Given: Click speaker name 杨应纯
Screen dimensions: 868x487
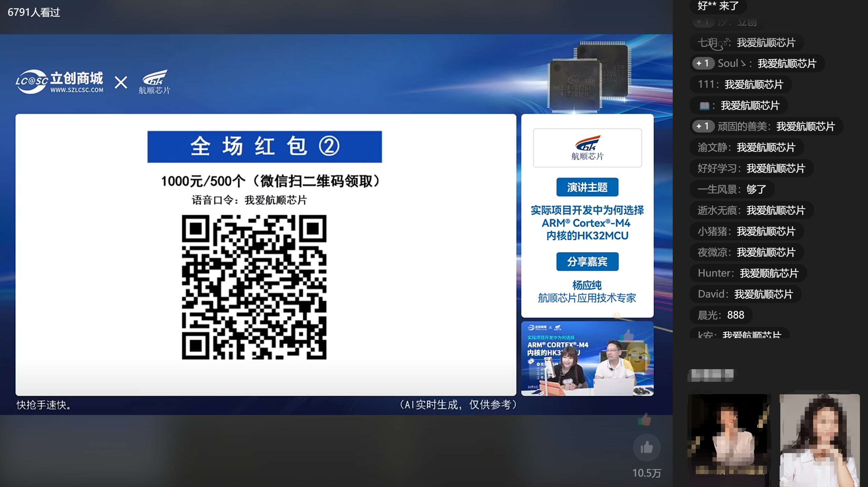Looking at the screenshot, I should point(587,285).
